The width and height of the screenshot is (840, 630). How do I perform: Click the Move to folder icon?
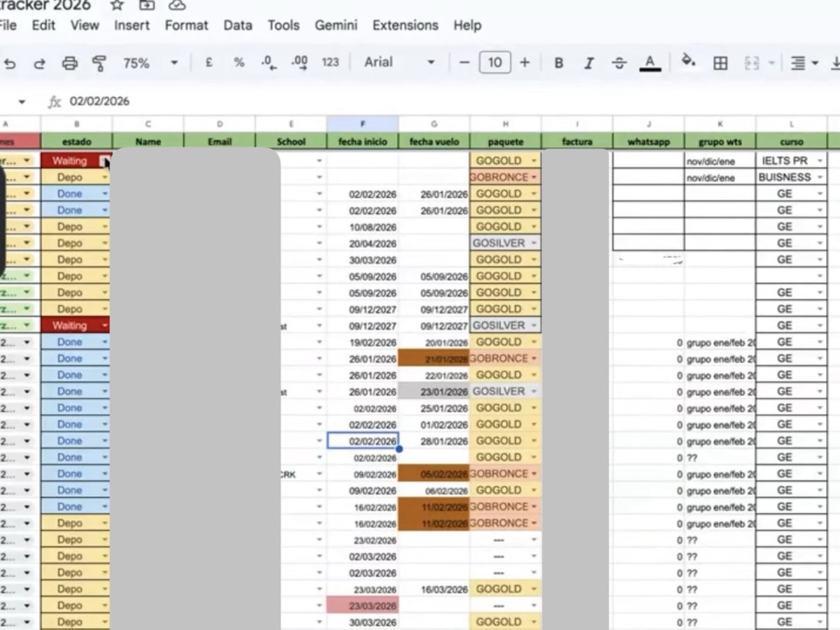(x=147, y=5)
